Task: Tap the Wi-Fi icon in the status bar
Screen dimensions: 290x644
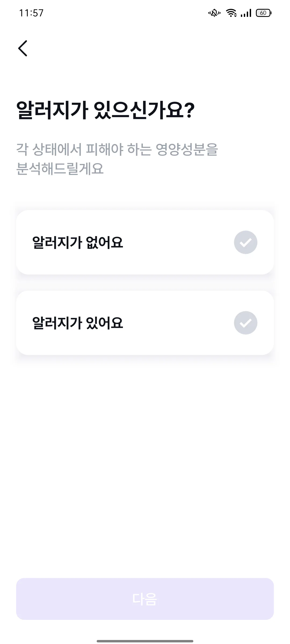Action: tap(231, 13)
